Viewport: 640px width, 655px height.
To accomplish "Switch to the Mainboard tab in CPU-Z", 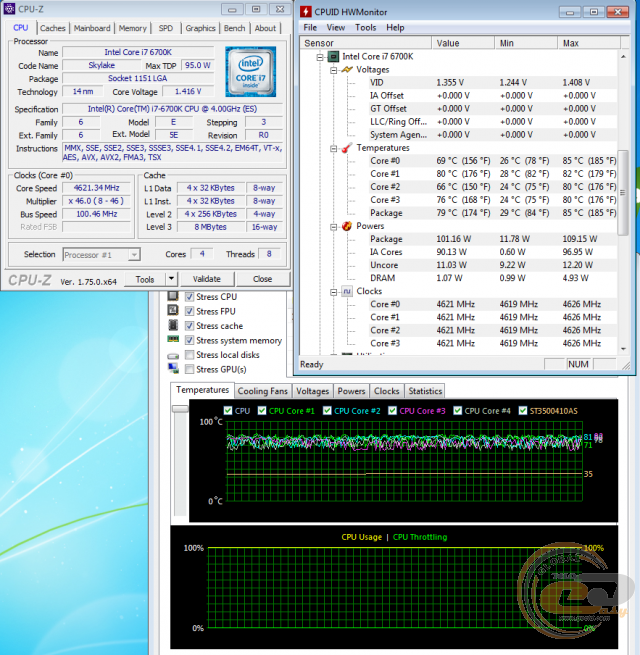I will click(x=92, y=28).
